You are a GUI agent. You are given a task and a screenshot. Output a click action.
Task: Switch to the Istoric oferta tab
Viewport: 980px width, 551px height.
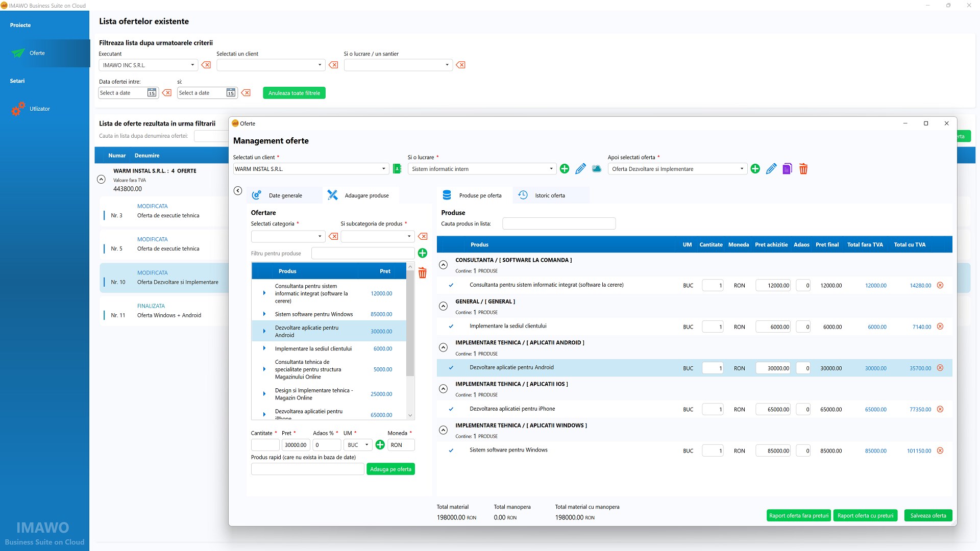(549, 195)
